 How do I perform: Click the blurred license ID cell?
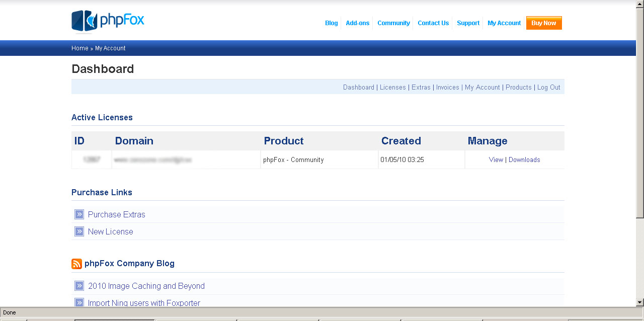pyautogui.click(x=92, y=159)
